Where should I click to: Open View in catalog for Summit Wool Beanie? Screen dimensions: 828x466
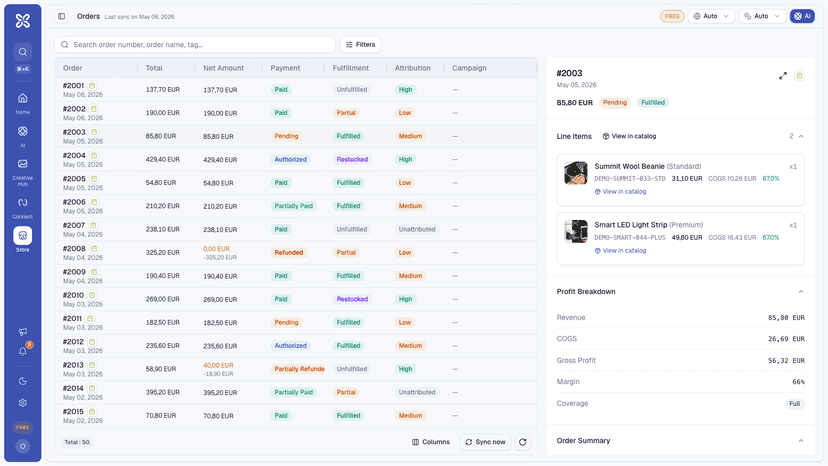click(x=620, y=192)
